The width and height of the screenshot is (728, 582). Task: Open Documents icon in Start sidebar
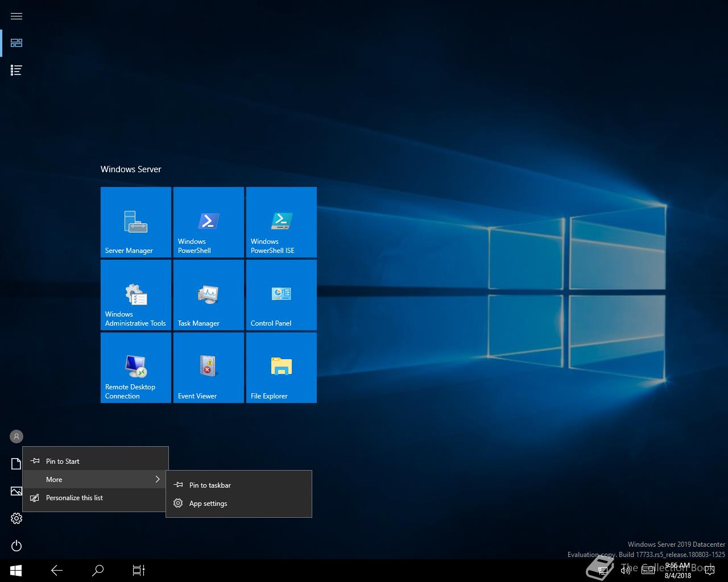point(16,464)
